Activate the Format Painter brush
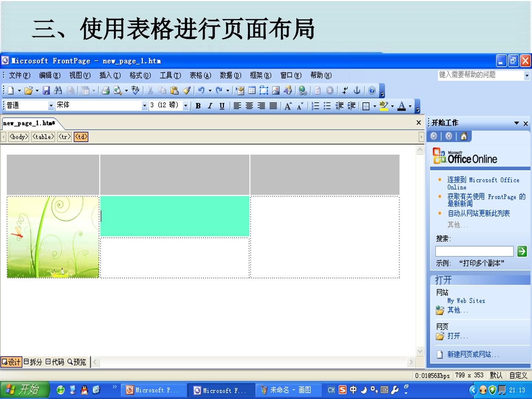 click(x=187, y=91)
